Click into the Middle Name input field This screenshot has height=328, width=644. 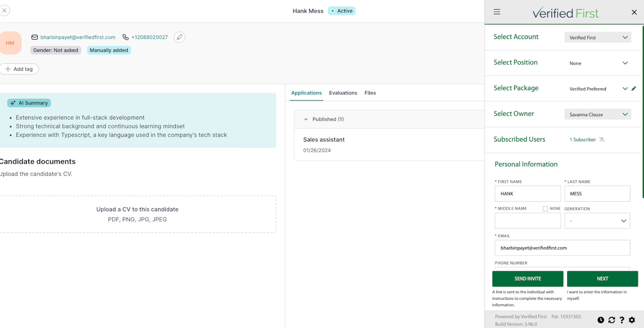(527, 221)
